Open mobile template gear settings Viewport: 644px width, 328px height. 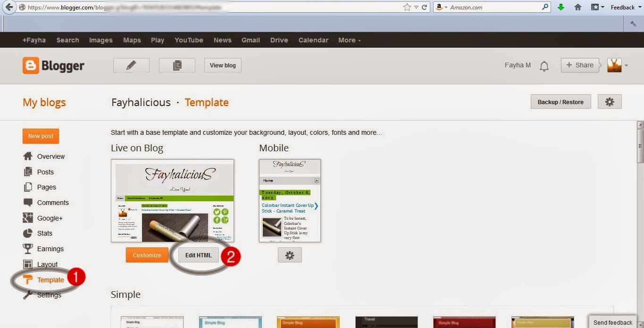[290, 255]
